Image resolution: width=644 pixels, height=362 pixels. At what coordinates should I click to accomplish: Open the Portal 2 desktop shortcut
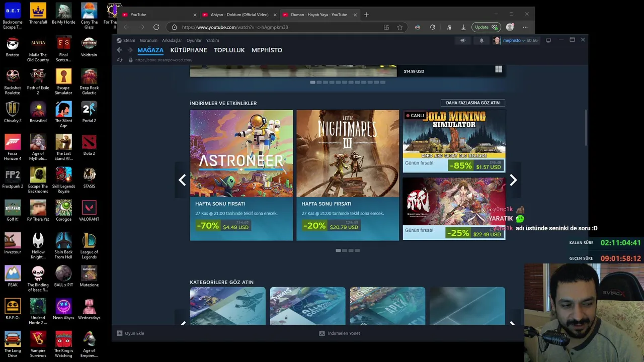(x=89, y=112)
